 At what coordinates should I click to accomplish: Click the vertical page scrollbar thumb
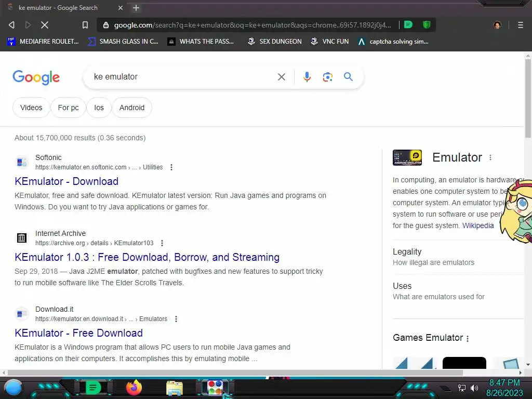coord(528,98)
